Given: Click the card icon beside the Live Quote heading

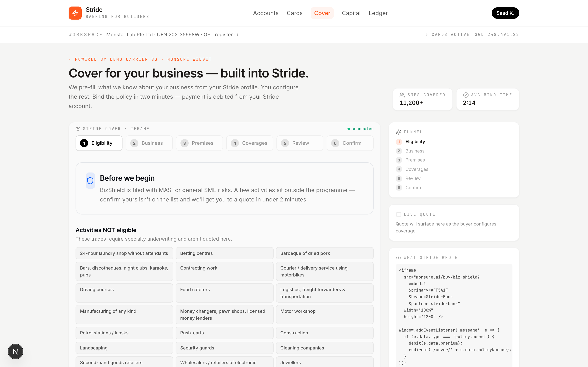Looking at the screenshot, I should tap(398, 214).
